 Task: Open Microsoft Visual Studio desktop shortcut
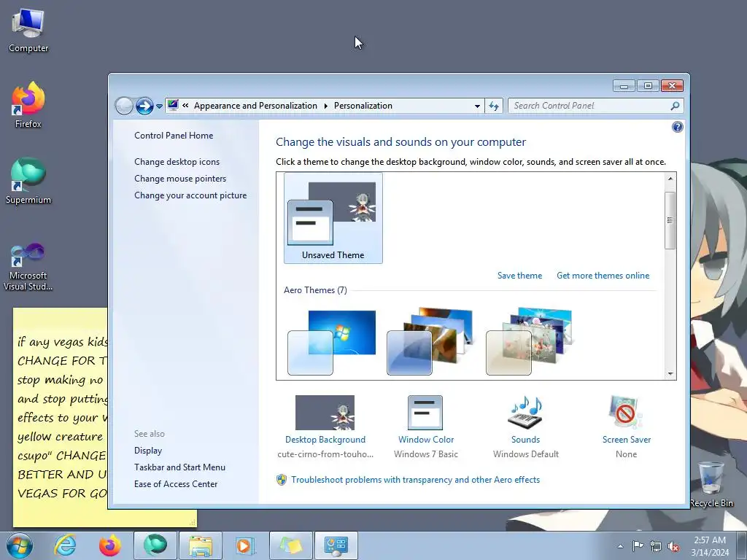click(x=28, y=267)
